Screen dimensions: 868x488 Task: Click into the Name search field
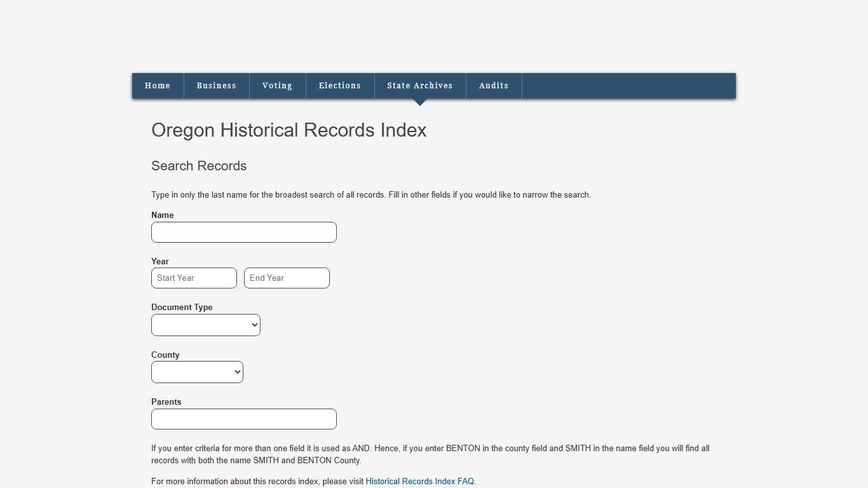tap(243, 232)
